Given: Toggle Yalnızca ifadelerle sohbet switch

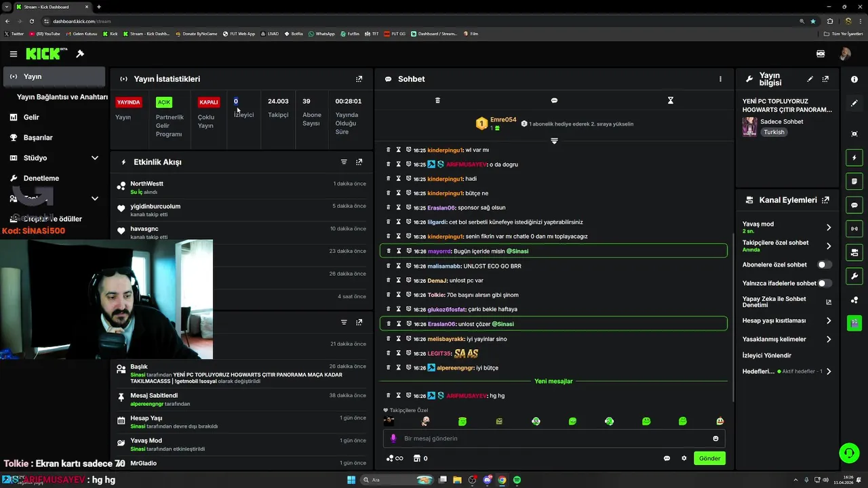Looking at the screenshot, I should pos(825,283).
